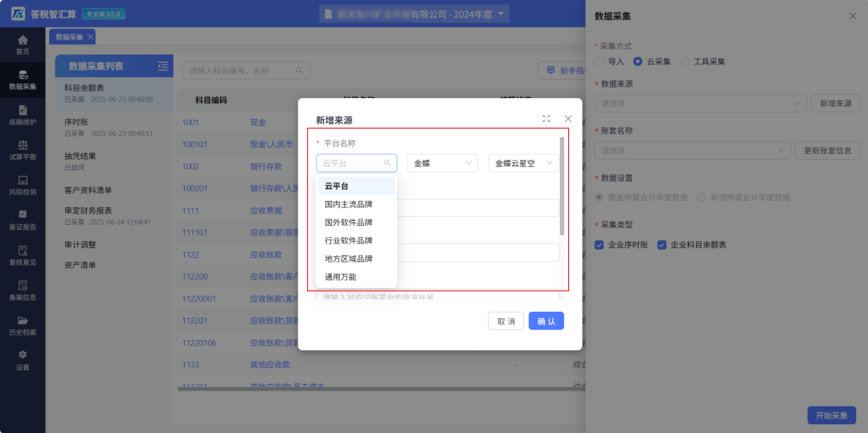
Task: Click account code 1001 in the table
Action: pos(190,122)
